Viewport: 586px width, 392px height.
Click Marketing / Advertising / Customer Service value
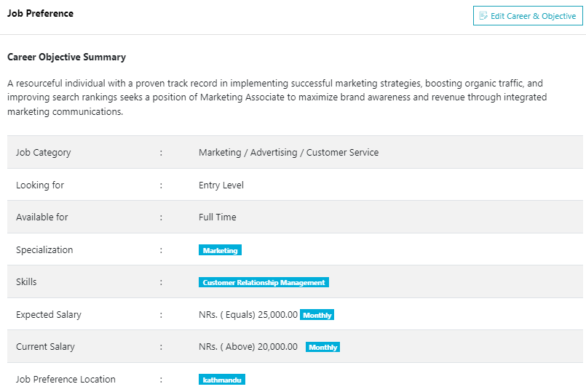click(x=288, y=153)
